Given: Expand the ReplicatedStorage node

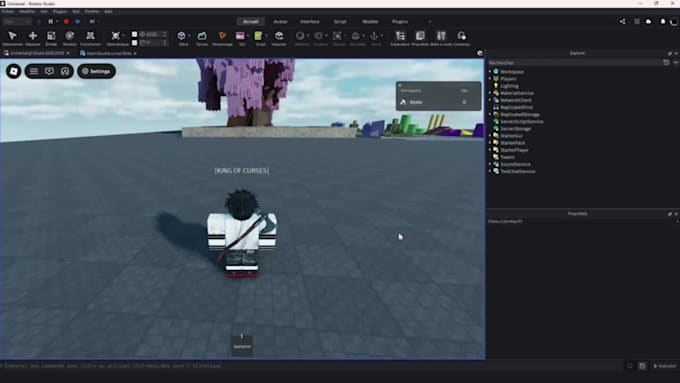Looking at the screenshot, I should click(490, 115).
